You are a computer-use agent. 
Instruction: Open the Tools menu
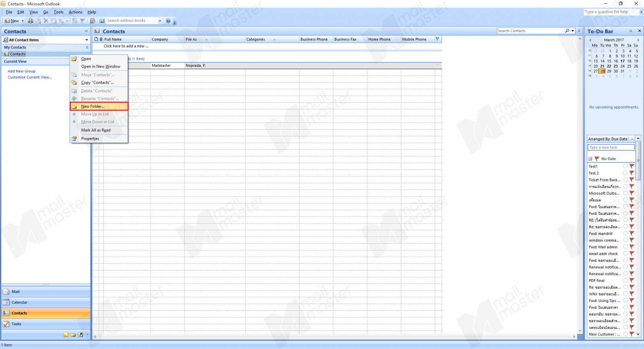[x=58, y=12]
